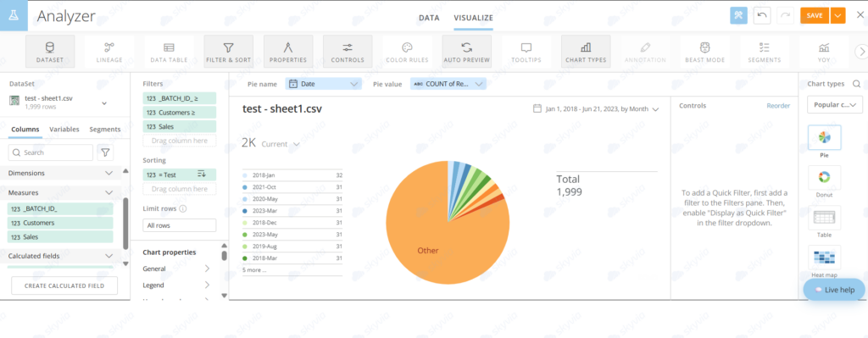Click the Sales filter pill
This screenshot has height=338, width=868.
(180, 127)
